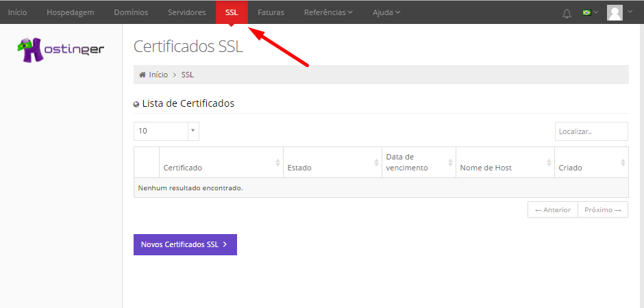Open the rows-per-page dropdown showing 10
Screen dimensions: 644x308
click(x=166, y=131)
